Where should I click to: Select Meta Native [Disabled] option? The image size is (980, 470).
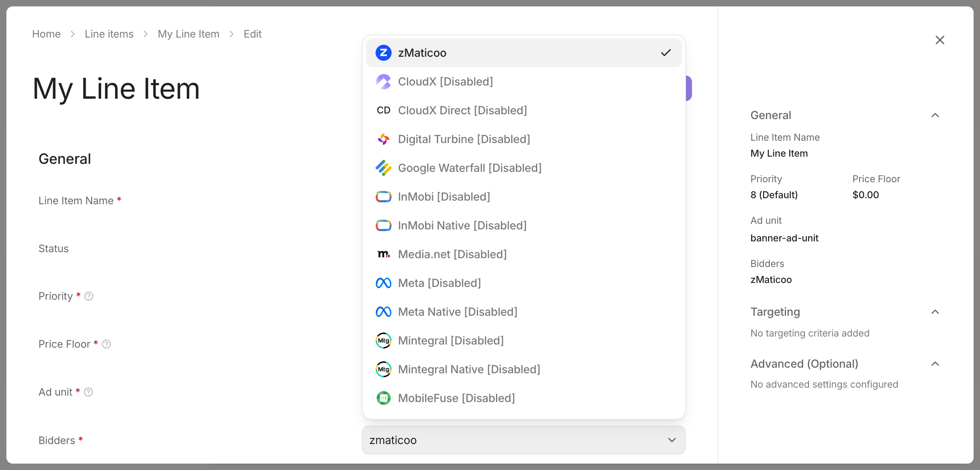point(524,312)
